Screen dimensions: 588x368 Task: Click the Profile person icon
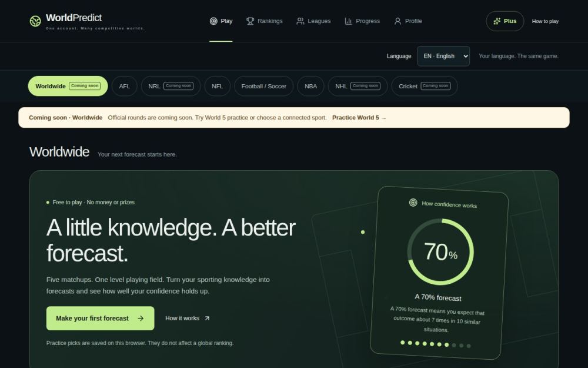pos(397,21)
